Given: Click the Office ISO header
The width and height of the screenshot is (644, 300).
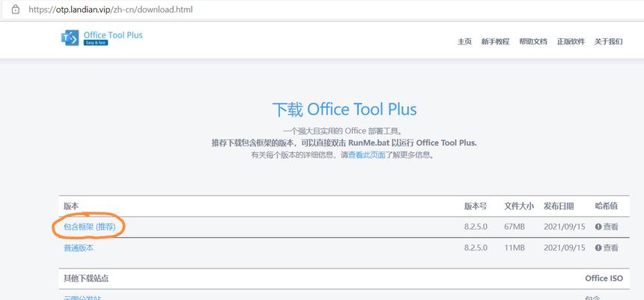Looking at the screenshot, I should (x=604, y=278).
